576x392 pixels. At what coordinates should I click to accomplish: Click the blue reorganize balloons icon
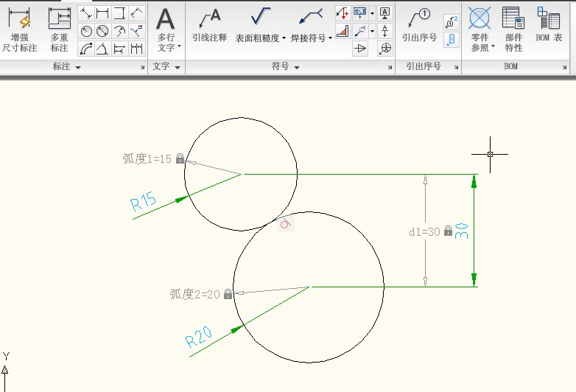click(x=452, y=39)
